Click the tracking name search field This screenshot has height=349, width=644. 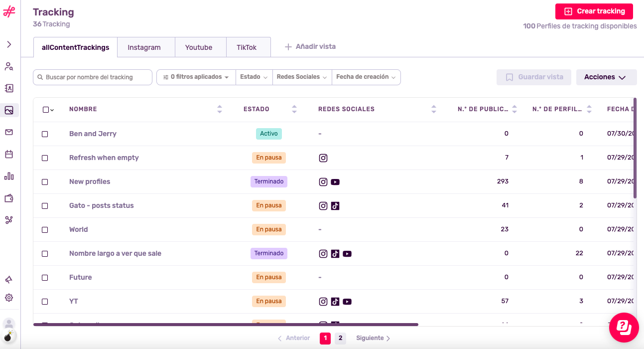pos(93,77)
